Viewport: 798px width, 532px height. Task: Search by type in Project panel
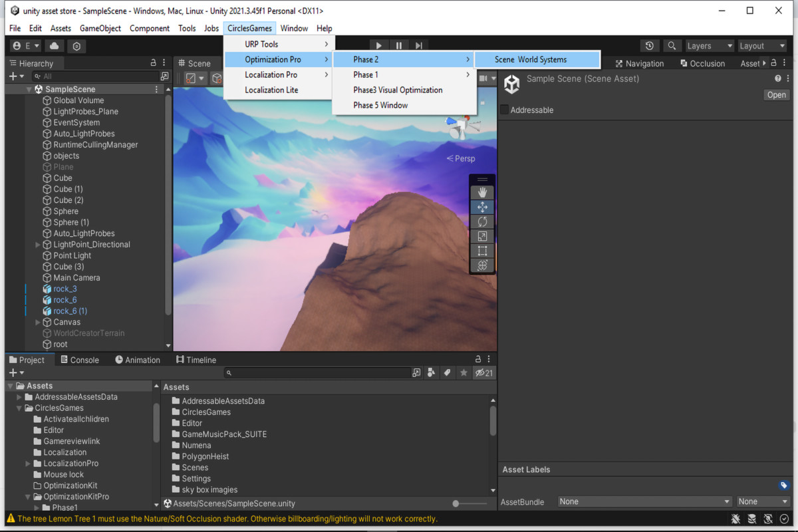tap(431, 373)
